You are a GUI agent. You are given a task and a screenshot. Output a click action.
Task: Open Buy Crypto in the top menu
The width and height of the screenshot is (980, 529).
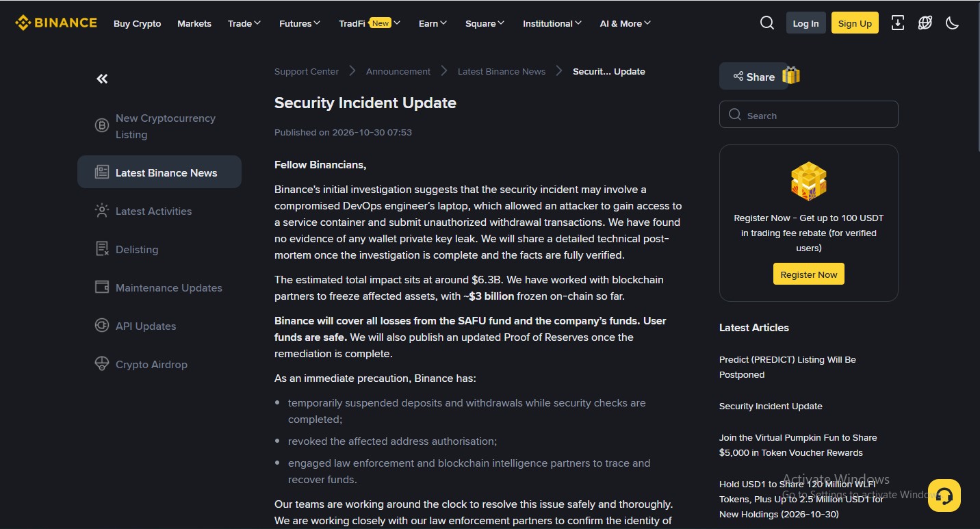tap(138, 23)
